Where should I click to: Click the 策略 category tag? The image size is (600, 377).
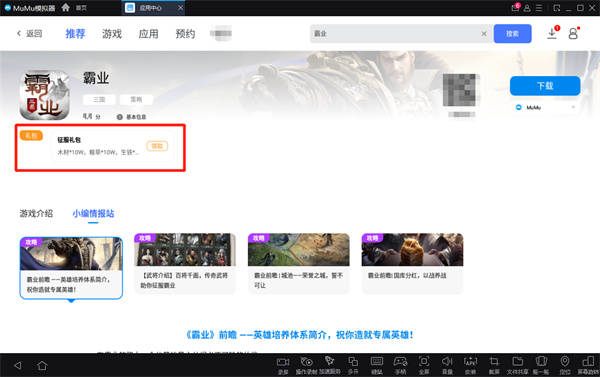[x=136, y=100]
